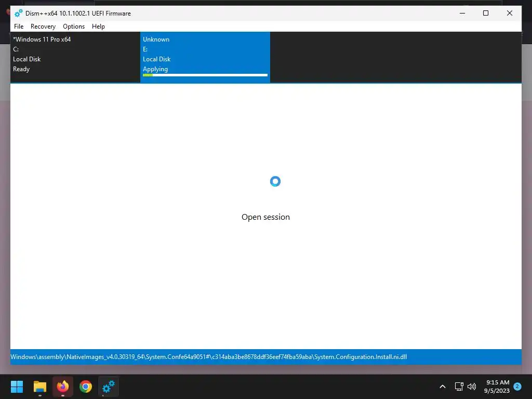This screenshot has height=399, width=532.
Task: Minimize the Dism++ window
Action: 462,13
